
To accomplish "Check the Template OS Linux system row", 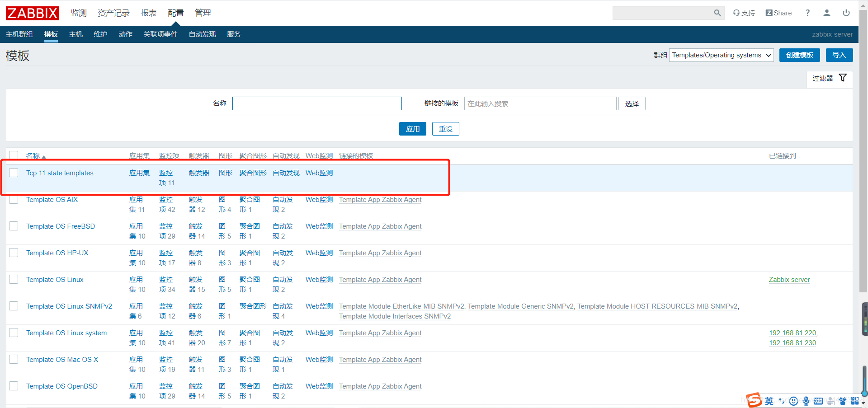I will point(14,333).
